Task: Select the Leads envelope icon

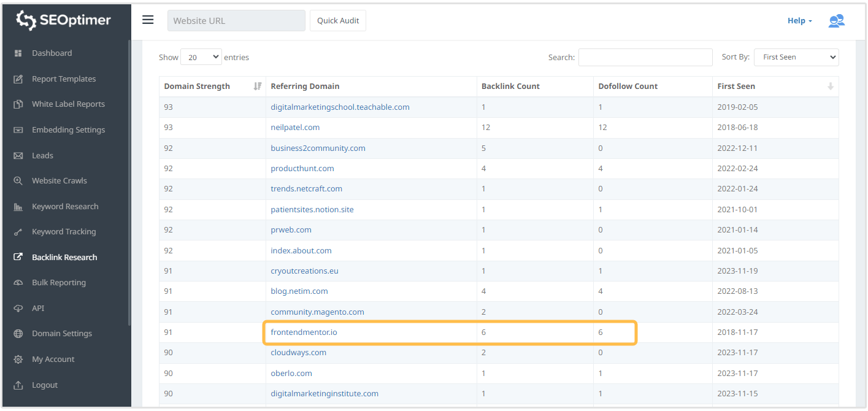Action: point(18,156)
